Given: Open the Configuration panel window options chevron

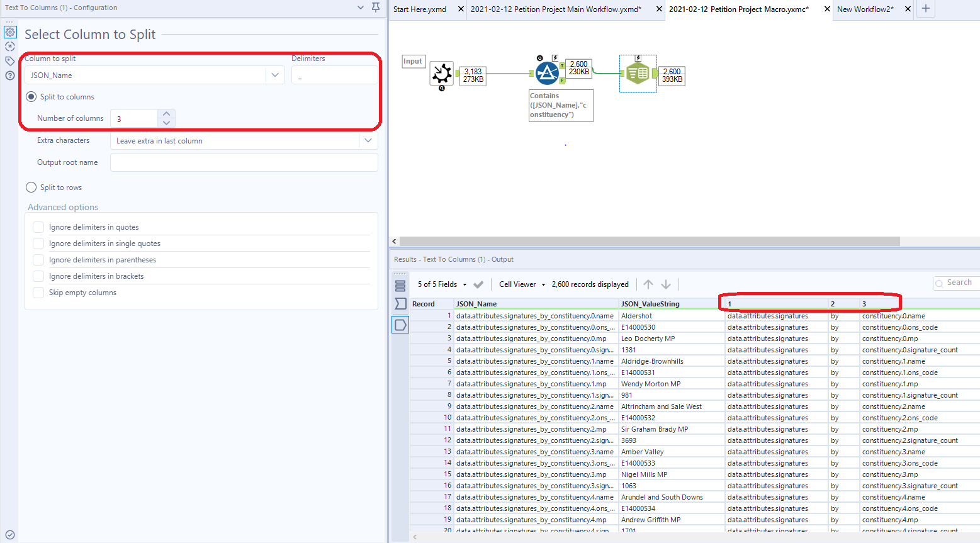Looking at the screenshot, I should pyautogui.click(x=361, y=8).
